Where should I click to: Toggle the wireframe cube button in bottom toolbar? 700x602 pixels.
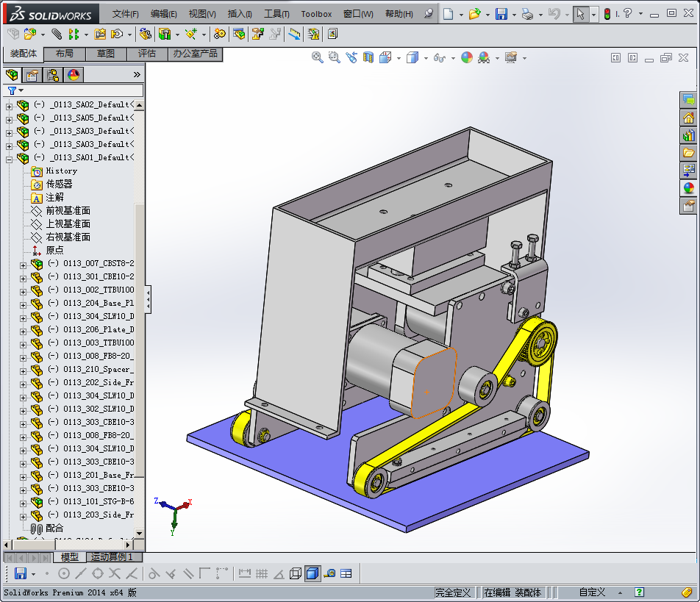tap(296, 573)
